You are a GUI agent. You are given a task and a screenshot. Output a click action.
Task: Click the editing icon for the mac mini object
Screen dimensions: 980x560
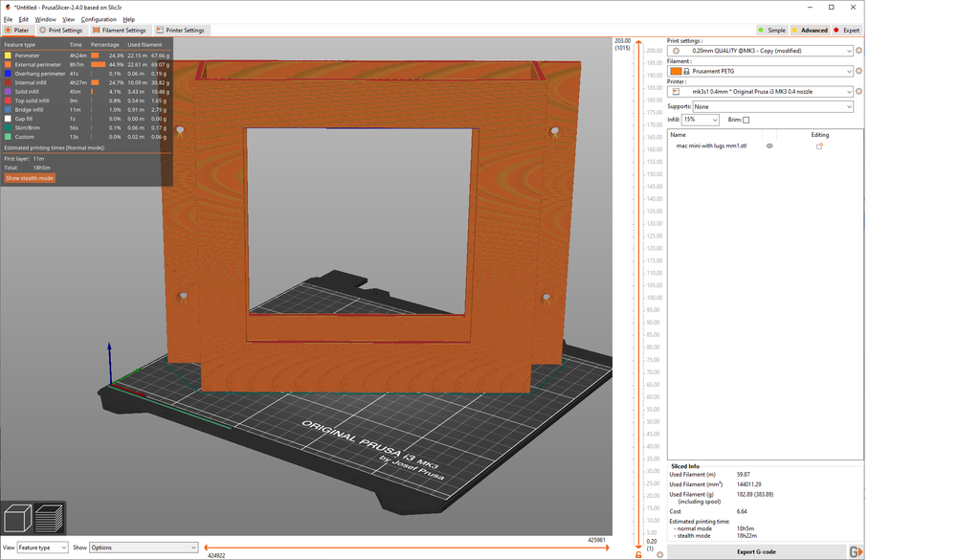tap(819, 146)
